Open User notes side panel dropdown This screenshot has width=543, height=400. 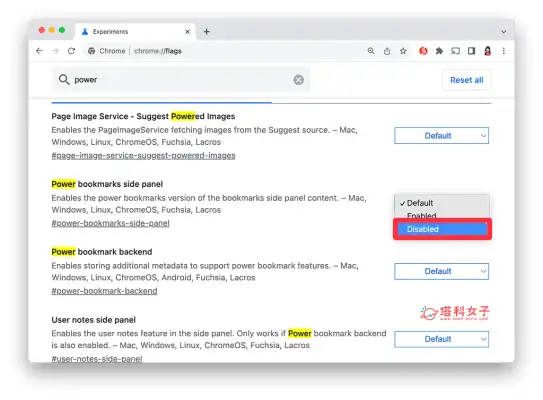coord(441,339)
